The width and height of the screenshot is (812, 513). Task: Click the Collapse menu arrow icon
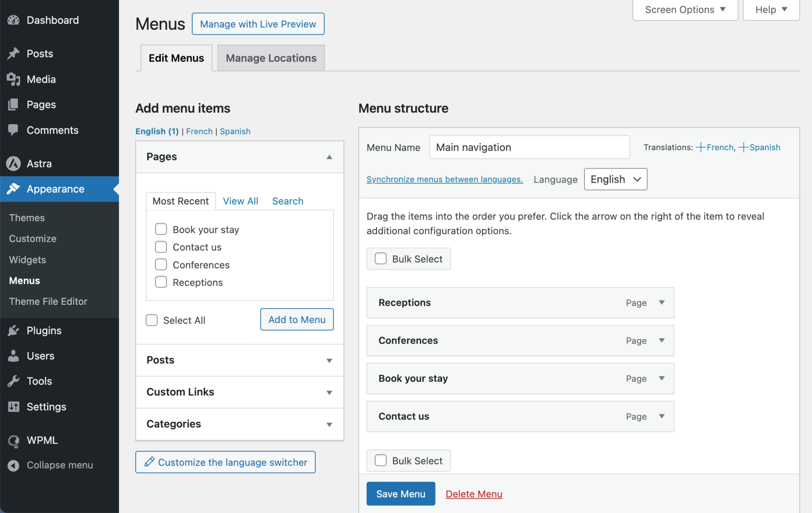tap(13, 465)
